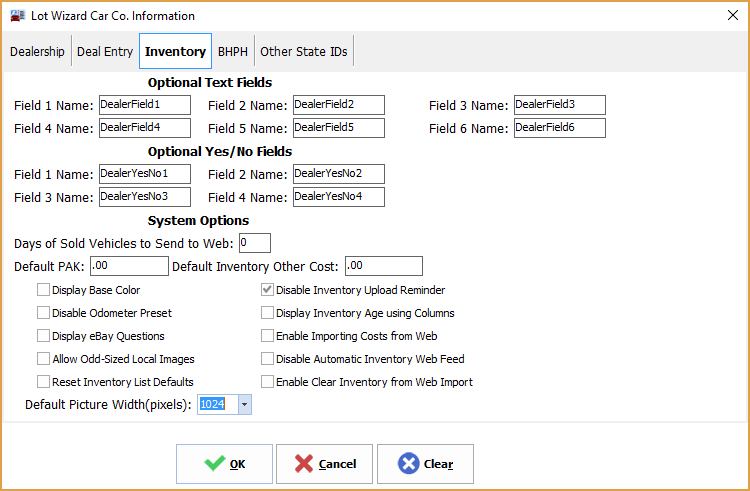Click Default Inventory Other Cost field
Image resolution: width=750 pixels, height=491 pixels.
click(384, 266)
